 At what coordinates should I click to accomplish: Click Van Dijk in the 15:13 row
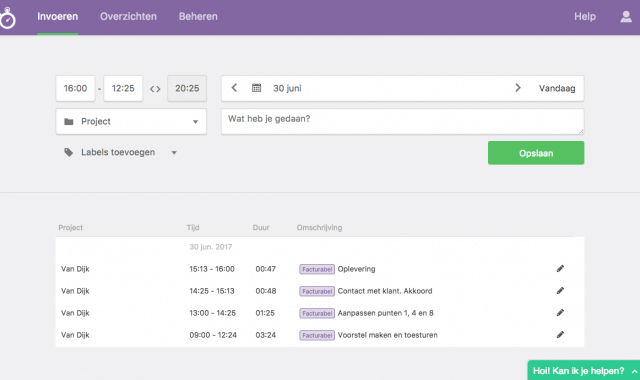[x=75, y=269]
